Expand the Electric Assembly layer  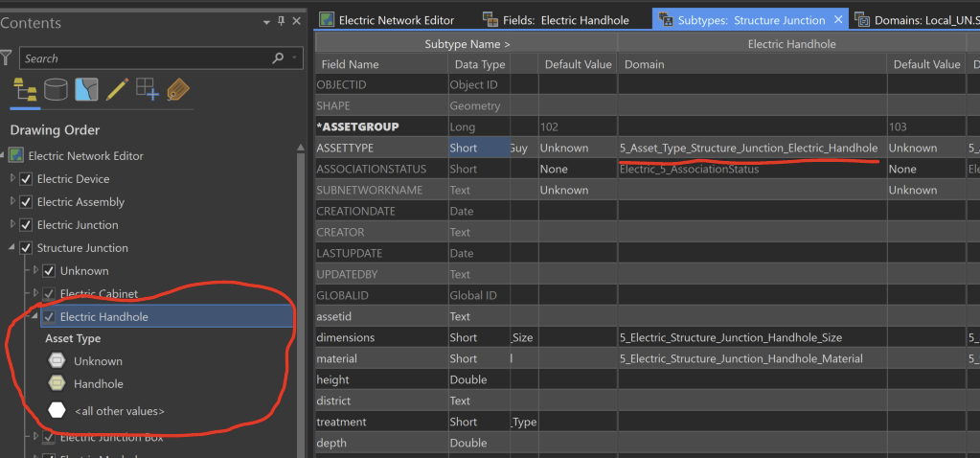(x=12, y=202)
